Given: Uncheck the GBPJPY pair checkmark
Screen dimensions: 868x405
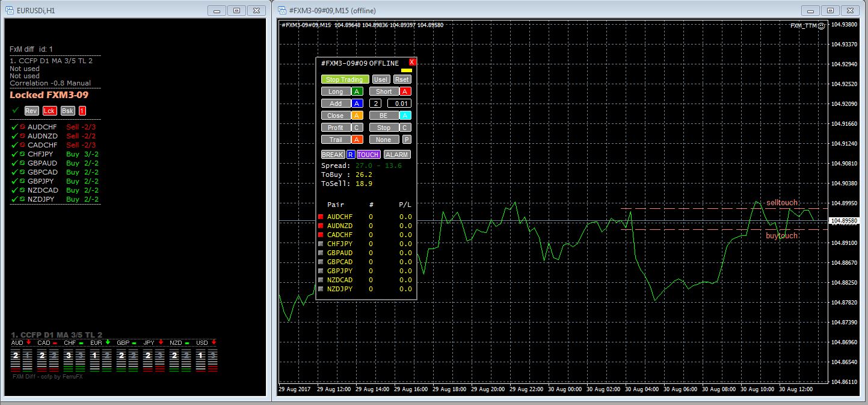Looking at the screenshot, I should click(14, 181).
